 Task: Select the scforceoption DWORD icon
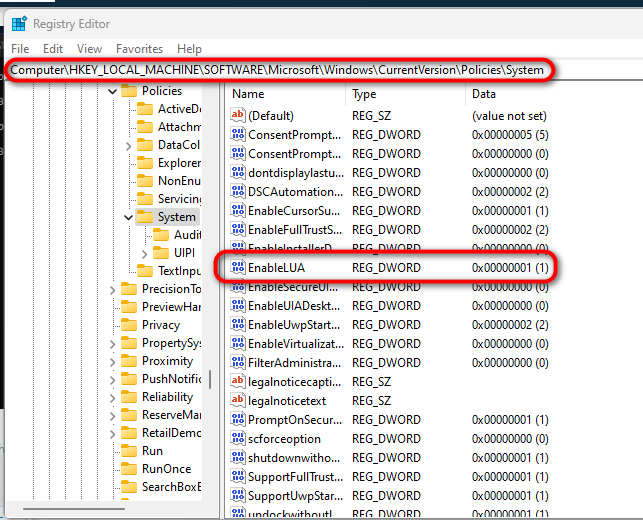point(238,438)
